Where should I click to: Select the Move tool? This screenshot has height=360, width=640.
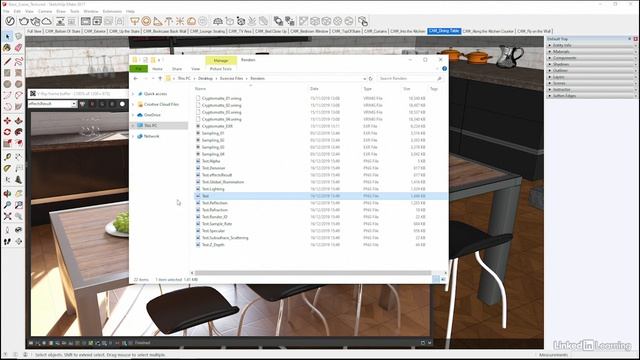click(x=7, y=121)
